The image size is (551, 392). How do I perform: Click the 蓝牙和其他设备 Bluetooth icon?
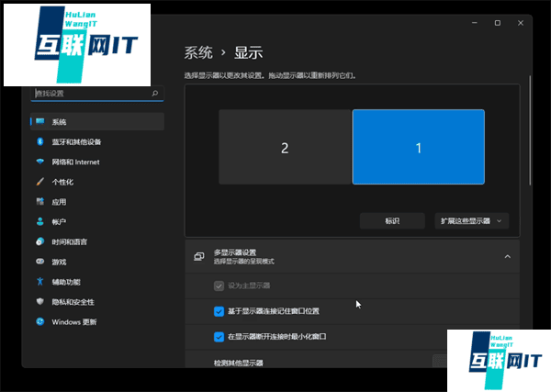39,142
